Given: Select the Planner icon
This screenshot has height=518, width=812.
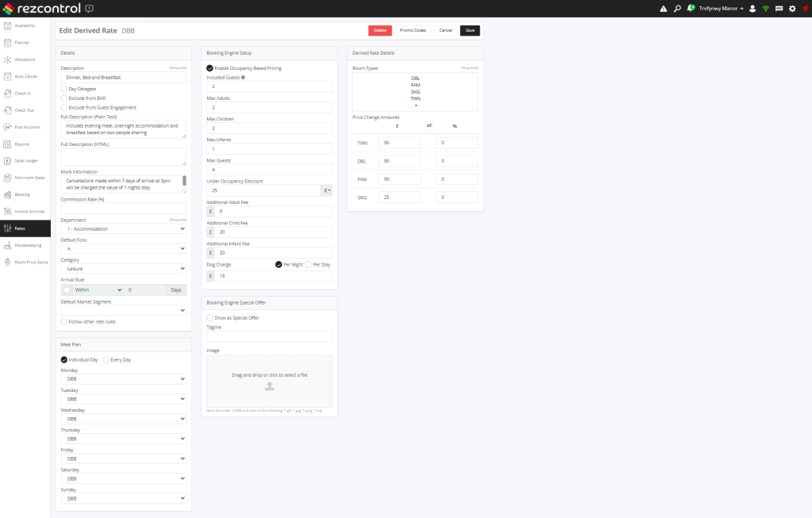Looking at the screenshot, I should (24, 42).
